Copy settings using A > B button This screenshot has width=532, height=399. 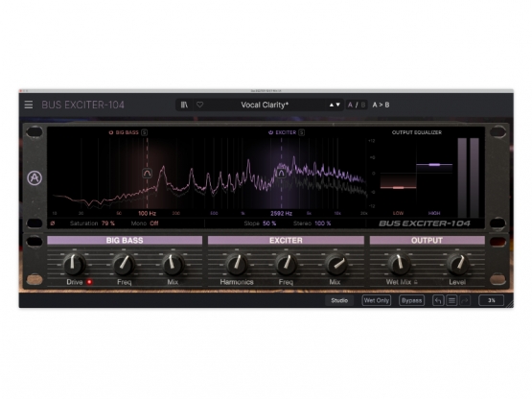pyautogui.click(x=381, y=105)
